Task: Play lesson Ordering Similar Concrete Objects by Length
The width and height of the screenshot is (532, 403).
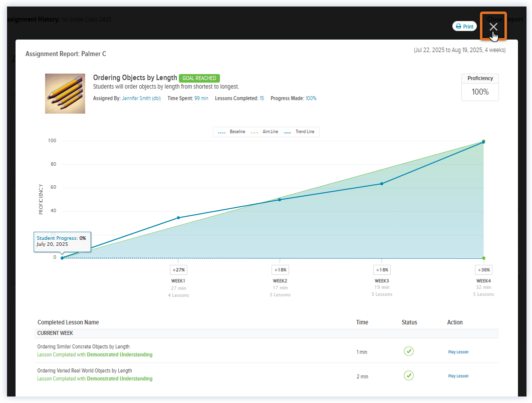Action: [458, 352]
